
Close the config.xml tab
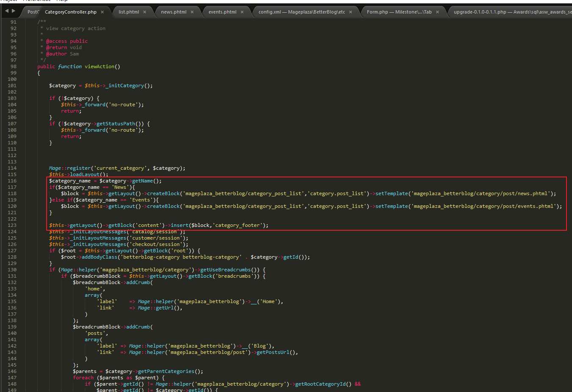[350, 12]
